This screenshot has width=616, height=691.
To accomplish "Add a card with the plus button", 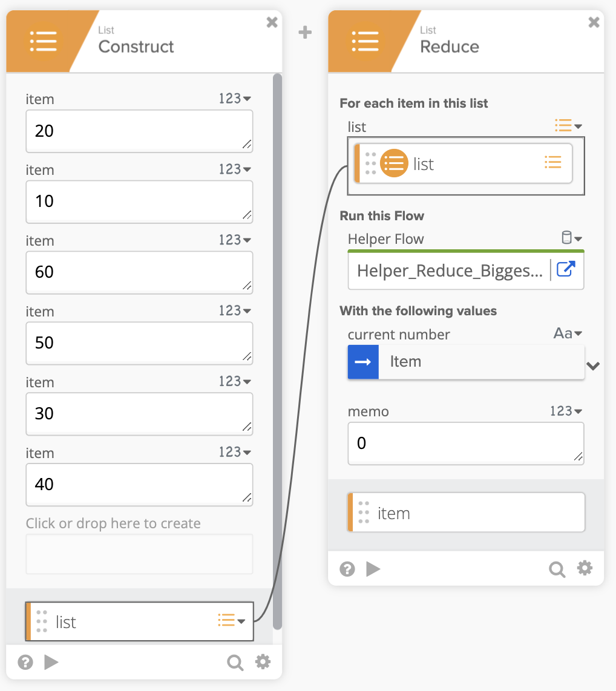I will (306, 33).
